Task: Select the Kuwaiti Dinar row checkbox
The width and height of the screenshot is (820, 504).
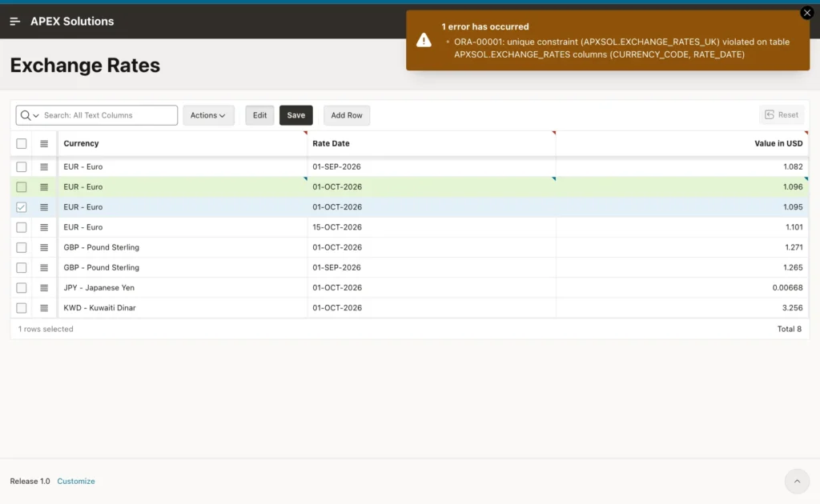Action: click(22, 308)
